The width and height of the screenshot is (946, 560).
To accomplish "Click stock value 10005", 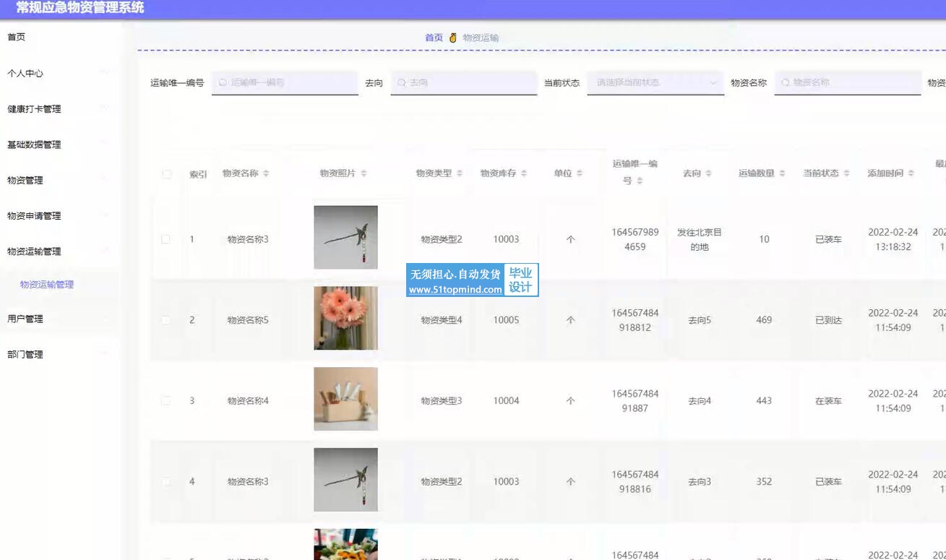I will (506, 320).
